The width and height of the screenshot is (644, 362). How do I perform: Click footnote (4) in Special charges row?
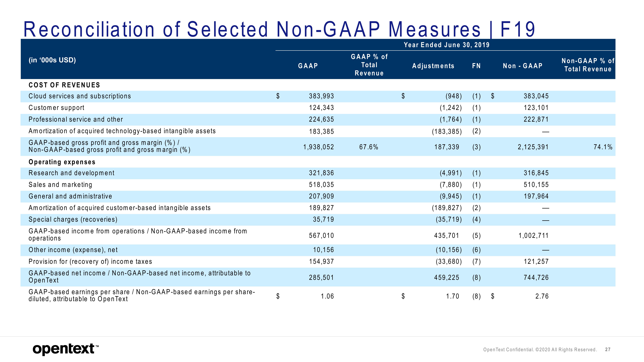pyautogui.click(x=476, y=220)
